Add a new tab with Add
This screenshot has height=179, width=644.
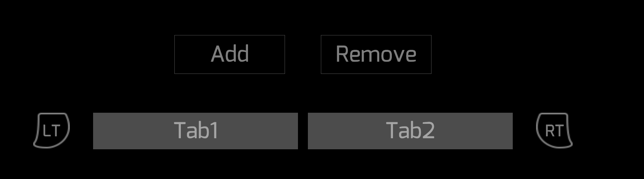[230, 54]
